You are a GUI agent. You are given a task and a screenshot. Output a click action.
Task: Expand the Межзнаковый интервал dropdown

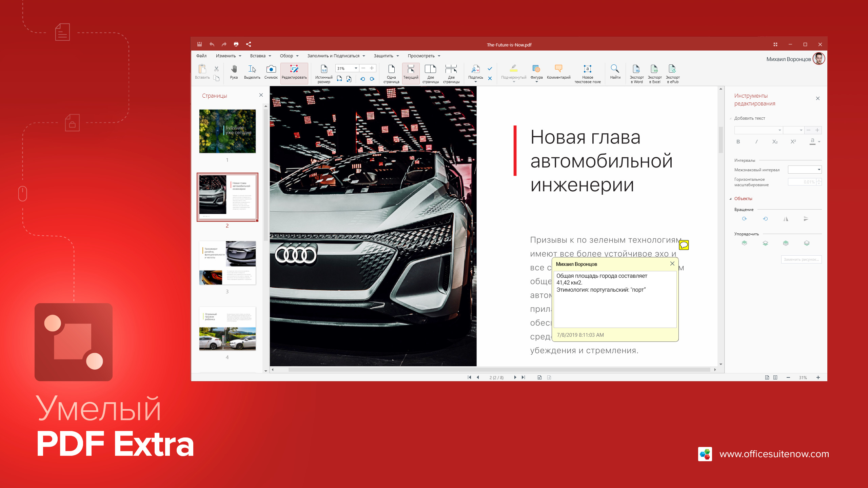coord(819,170)
